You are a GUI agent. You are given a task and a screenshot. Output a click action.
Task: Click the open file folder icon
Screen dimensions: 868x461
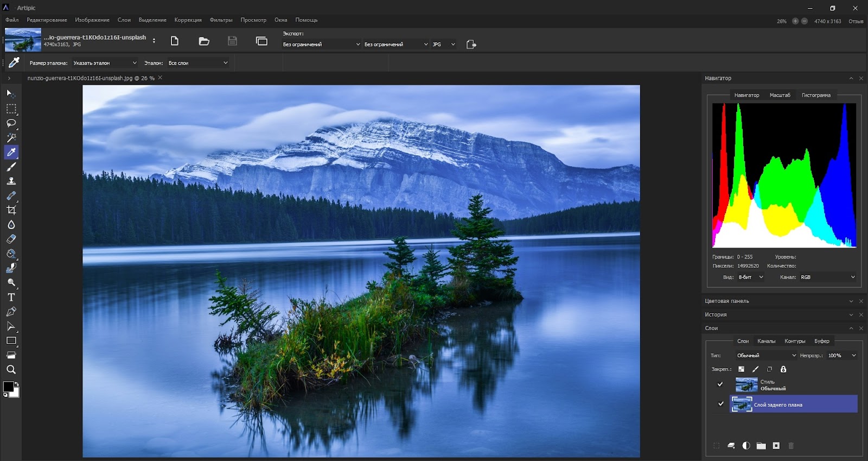(204, 41)
